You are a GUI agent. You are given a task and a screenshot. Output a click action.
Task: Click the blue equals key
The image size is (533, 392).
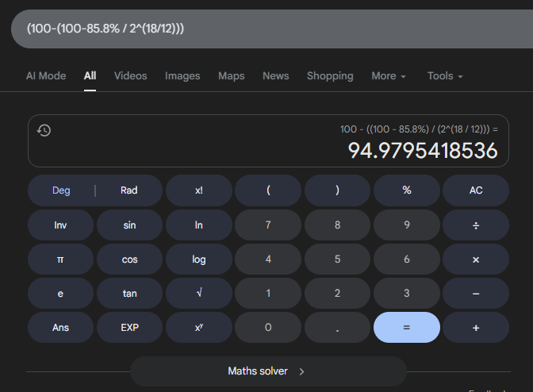tap(407, 328)
